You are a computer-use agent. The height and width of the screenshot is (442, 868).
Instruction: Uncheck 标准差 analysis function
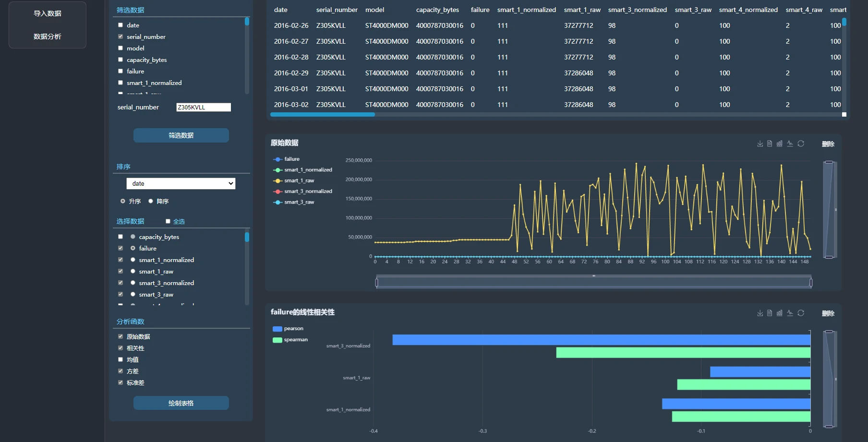click(121, 382)
